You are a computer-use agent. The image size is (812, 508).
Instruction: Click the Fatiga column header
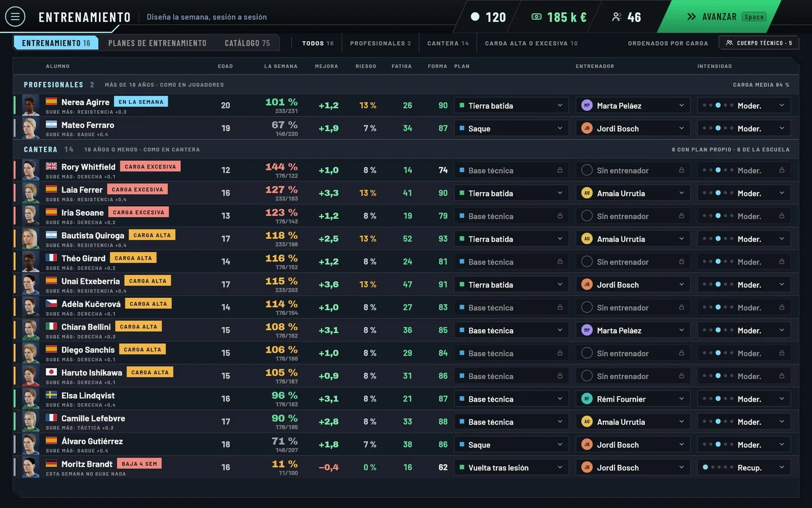[x=401, y=66]
